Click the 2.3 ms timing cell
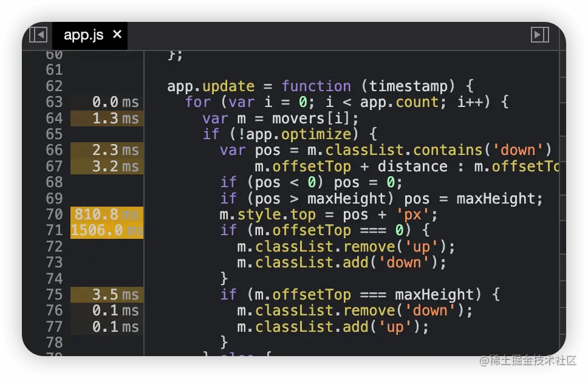The image size is (588, 378). [x=107, y=150]
